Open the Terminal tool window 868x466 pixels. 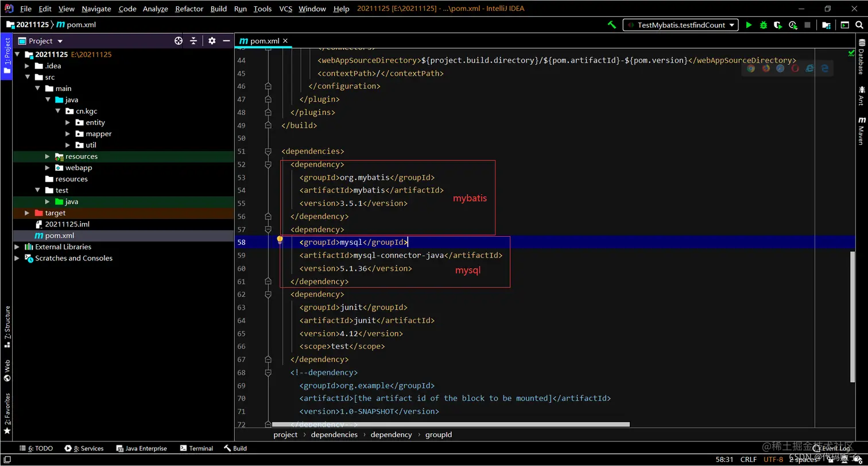click(x=196, y=448)
